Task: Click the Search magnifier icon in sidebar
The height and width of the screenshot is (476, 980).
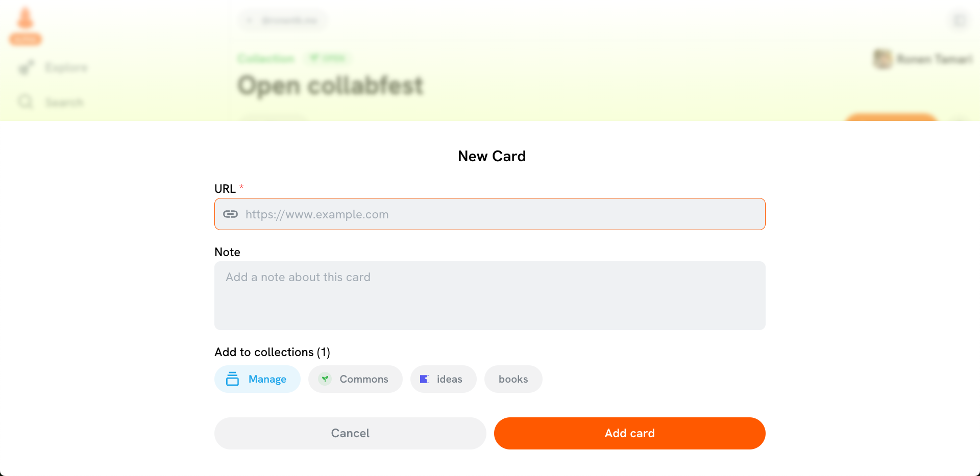Action: [26, 102]
